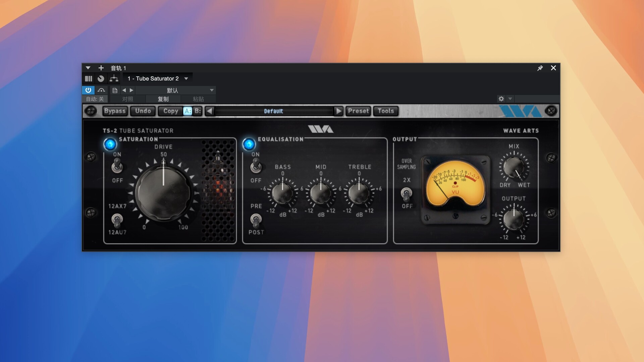Image resolution: width=644 pixels, height=362 pixels.
Task: Click the blue Saturation LED indicator
Action: point(110,144)
